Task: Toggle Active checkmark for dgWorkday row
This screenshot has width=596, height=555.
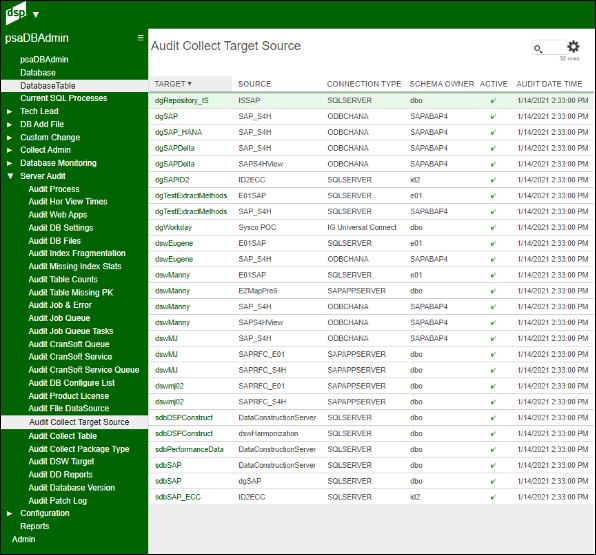Action: click(493, 228)
